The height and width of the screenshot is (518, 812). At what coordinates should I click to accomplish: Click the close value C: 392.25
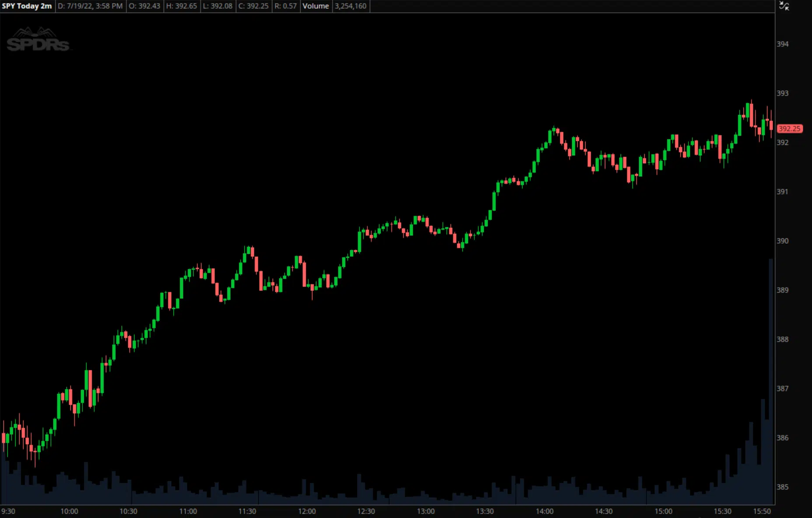[253, 6]
